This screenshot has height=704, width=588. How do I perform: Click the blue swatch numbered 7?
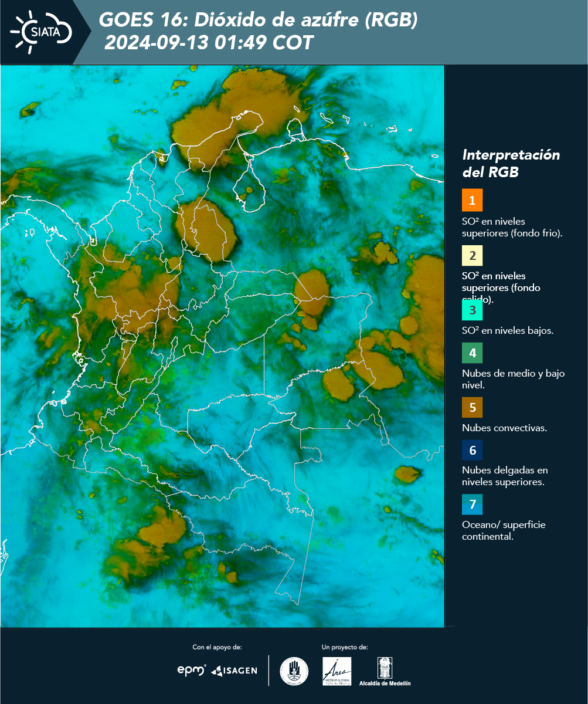coord(472,505)
